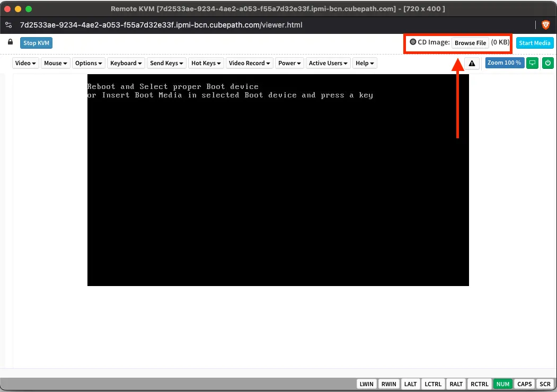Click the green monitor display icon

coord(533,63)
